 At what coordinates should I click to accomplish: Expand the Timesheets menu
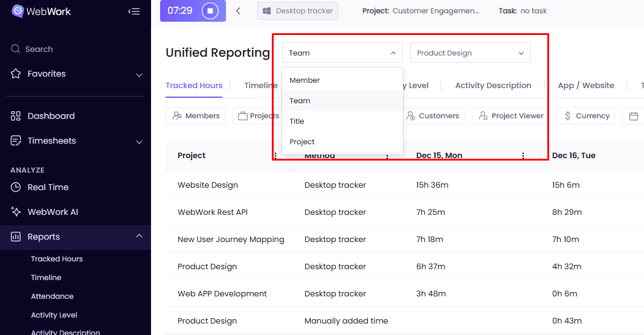tap(139, 142)
